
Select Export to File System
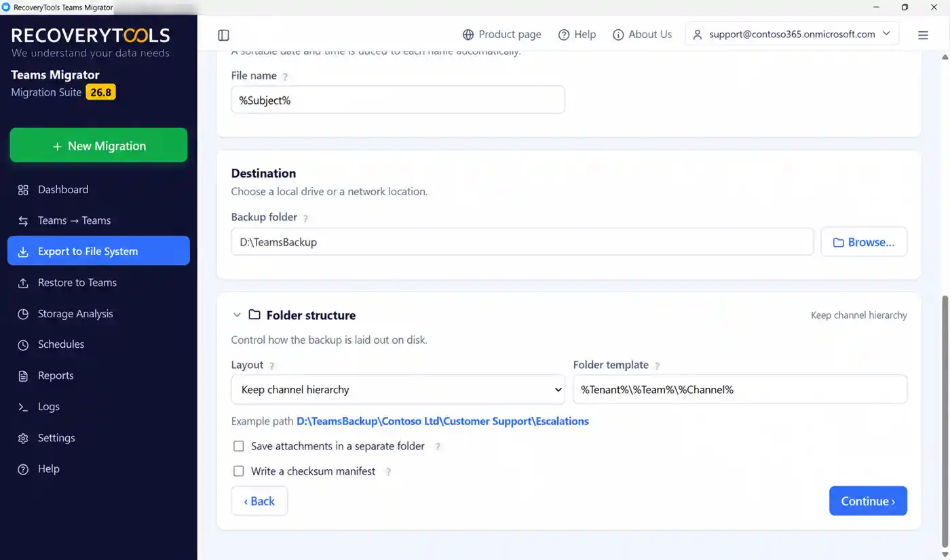point(98,251)
